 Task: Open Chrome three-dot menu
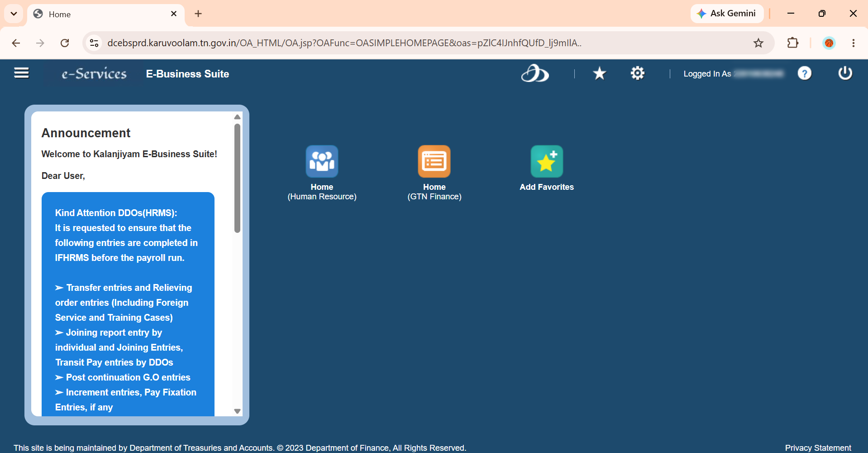853,43
